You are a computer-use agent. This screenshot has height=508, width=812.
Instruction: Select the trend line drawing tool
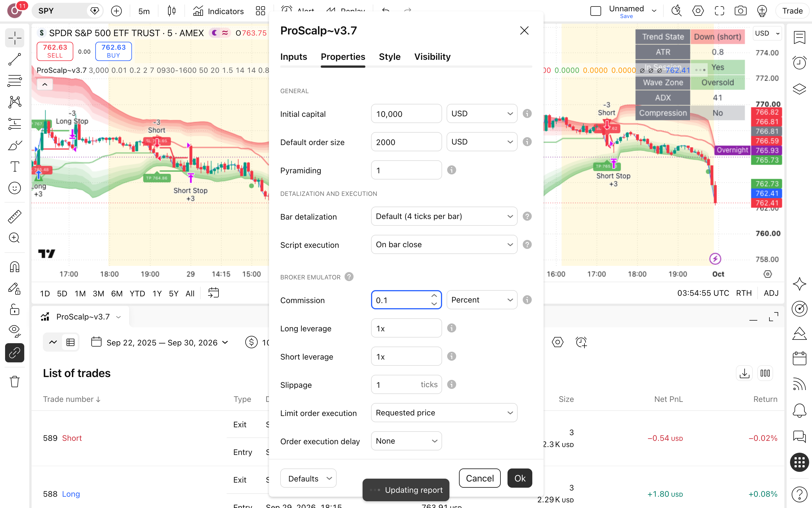14,59
